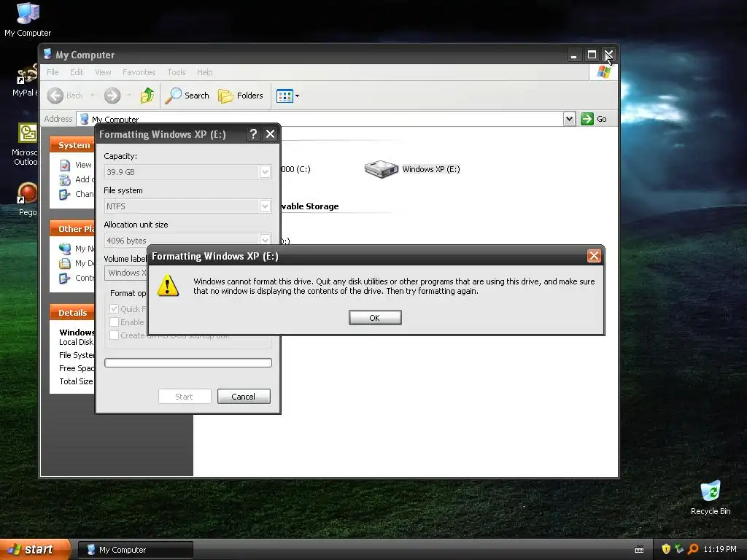Collapse the System Tasks panel header
The height and width of the screenshot is (560, 747).
(x=72, y=145)
